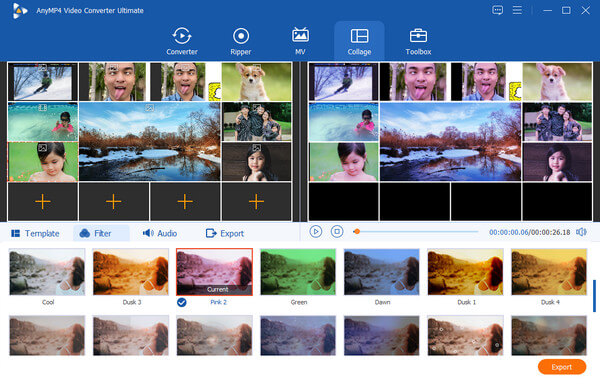Select the corgi puppy clip in edit grid
The image size is (600, 387).
click(x=256, y=82)
